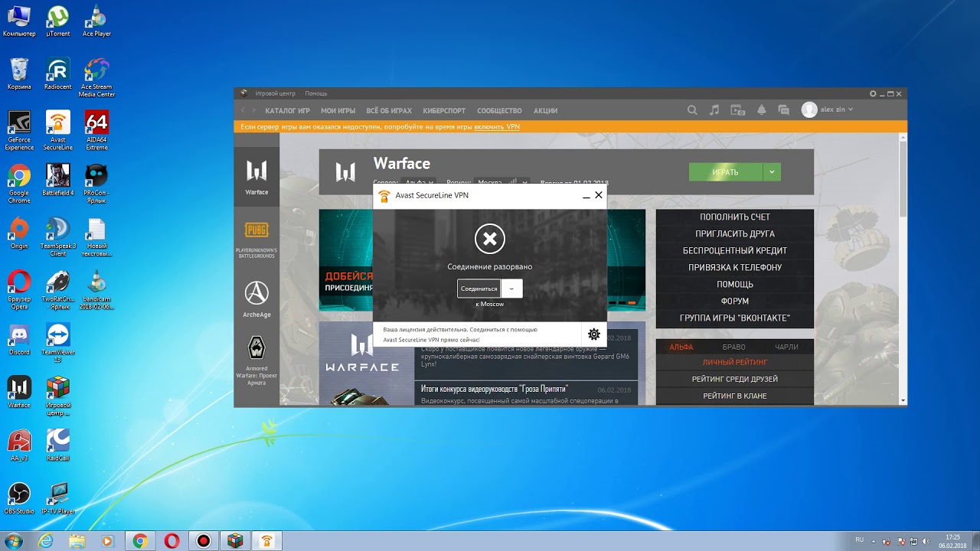The width and height of the screenshot is (980, 551).
Task: Open the КИБЕРСПОРТ menu
Action: 444,111
